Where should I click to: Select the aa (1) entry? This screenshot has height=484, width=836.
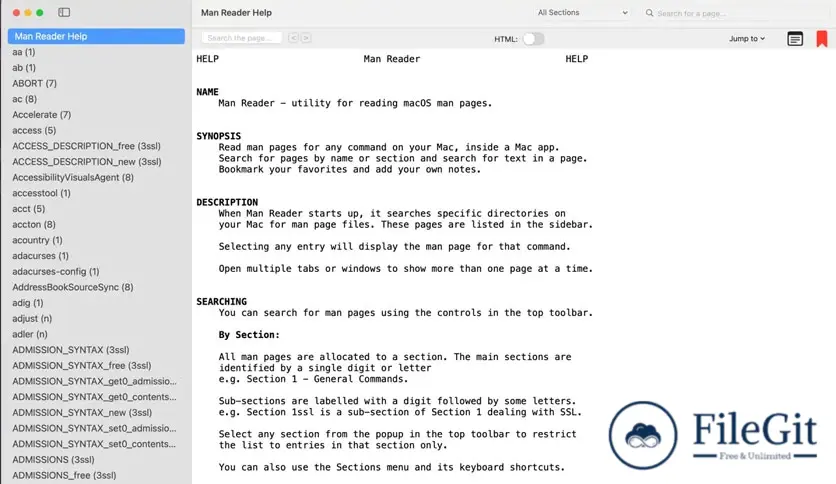(24, 52)
